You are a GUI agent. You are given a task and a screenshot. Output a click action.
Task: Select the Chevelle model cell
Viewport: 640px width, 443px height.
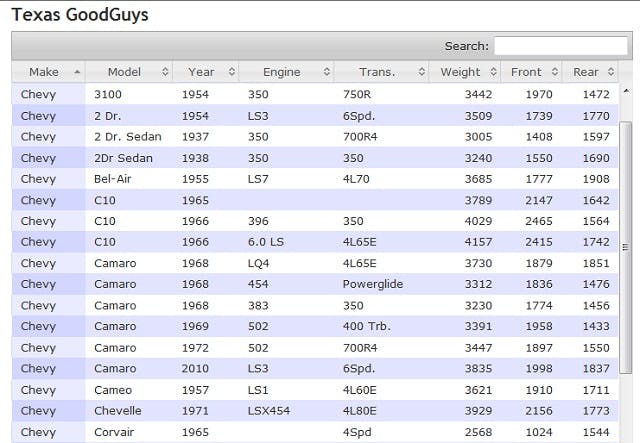[x=118, y=411]
